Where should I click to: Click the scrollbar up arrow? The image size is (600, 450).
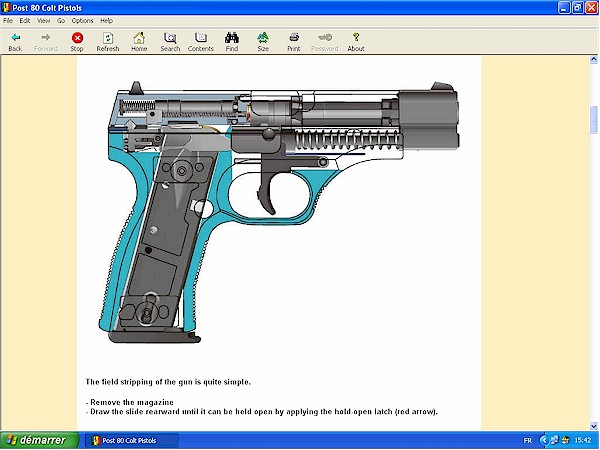pyautogui.click(x=593, y=59)
